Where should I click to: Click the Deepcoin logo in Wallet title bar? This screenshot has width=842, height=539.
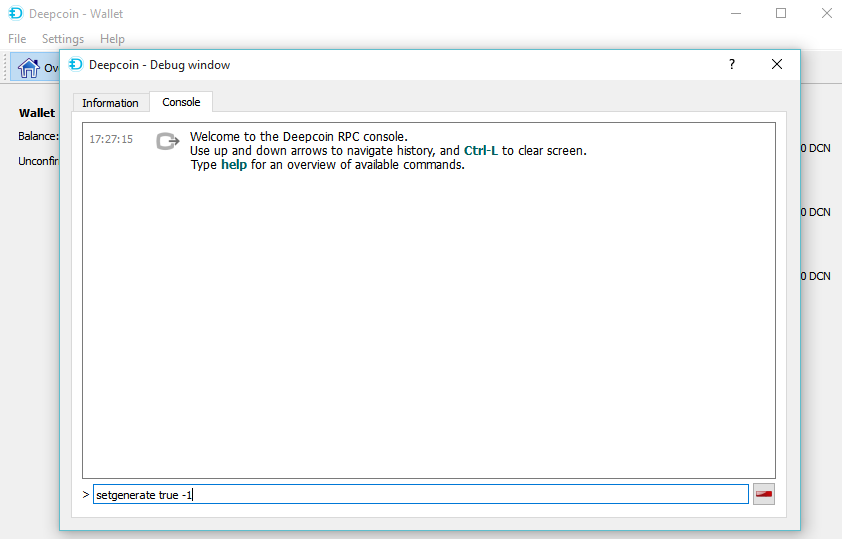(x=16, y=13)
